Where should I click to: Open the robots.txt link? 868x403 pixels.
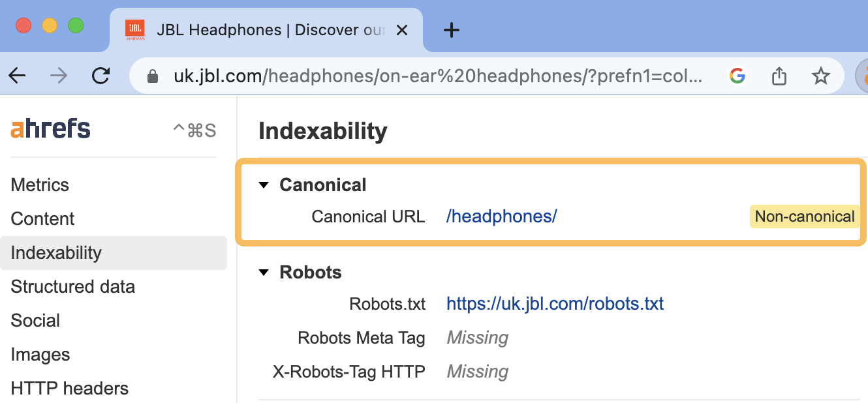click(x=555, y=303)
